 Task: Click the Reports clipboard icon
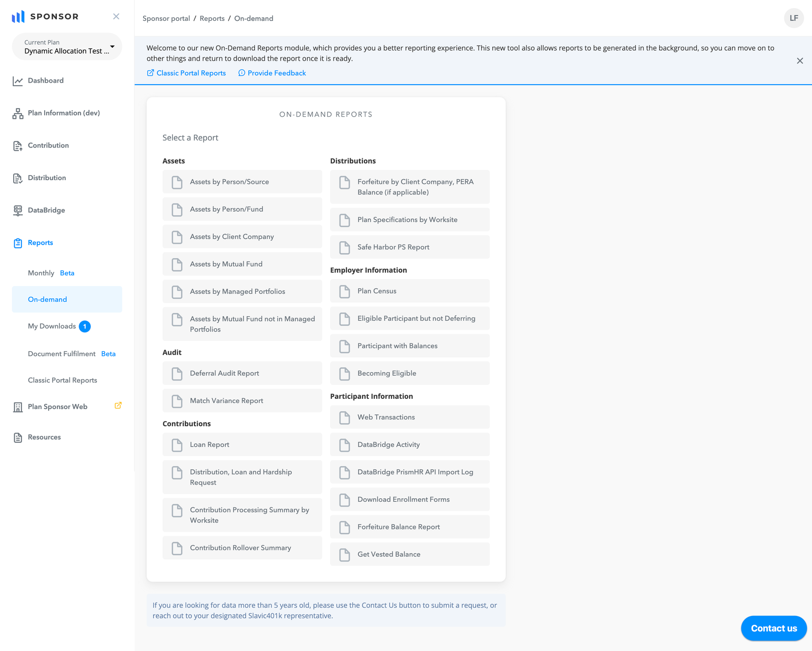click(18, 243)
